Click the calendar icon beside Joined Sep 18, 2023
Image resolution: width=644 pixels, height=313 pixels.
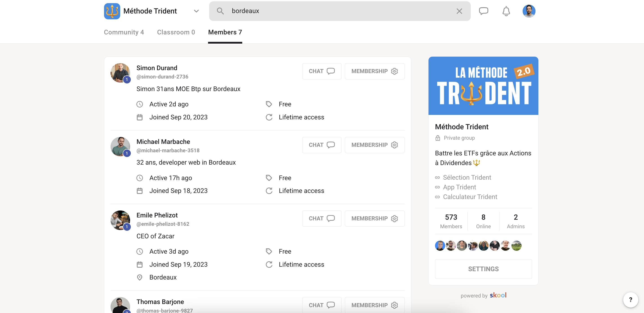tap(140, 191)
